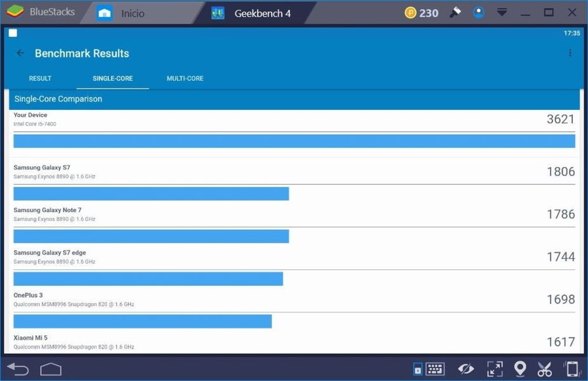Image resolution: width=588 pixels, height=381 pixels.
Task: Click the score value 1744
Action: click(561, 257)
